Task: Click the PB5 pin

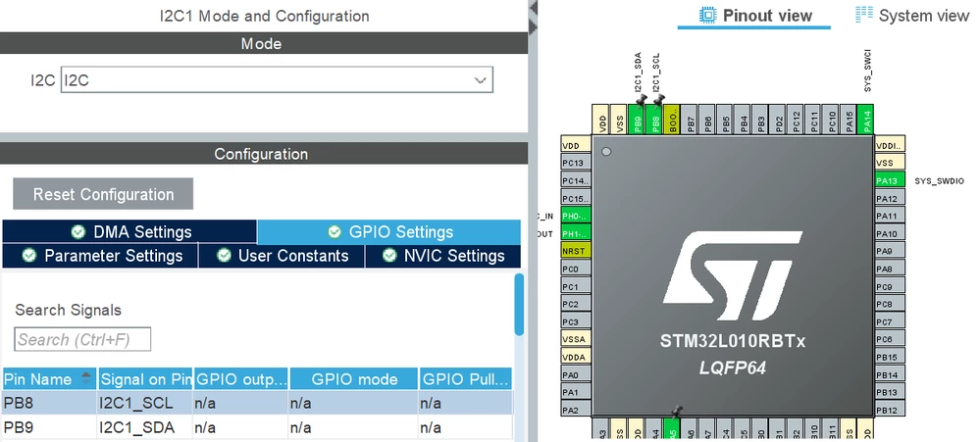Action: 726,120
